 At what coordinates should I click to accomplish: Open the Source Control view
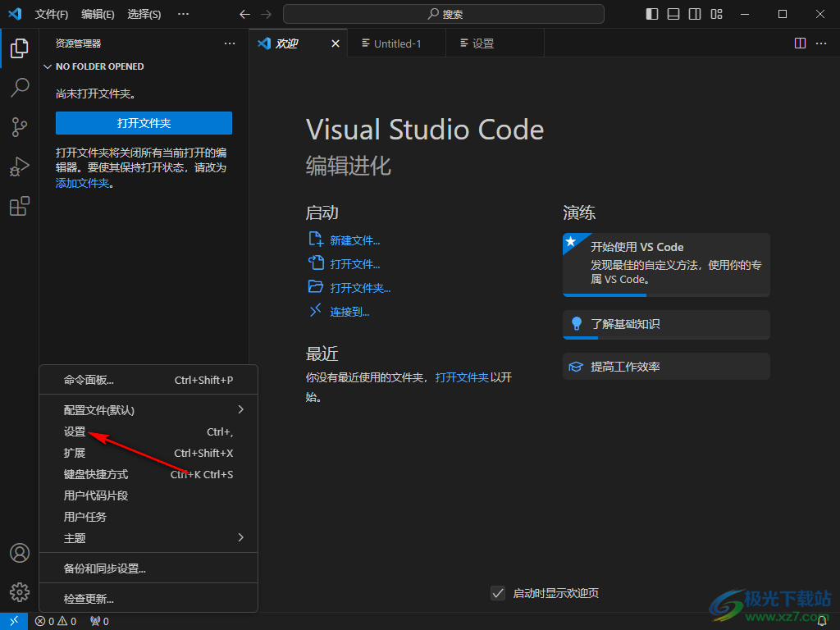(x=20, y=127)
